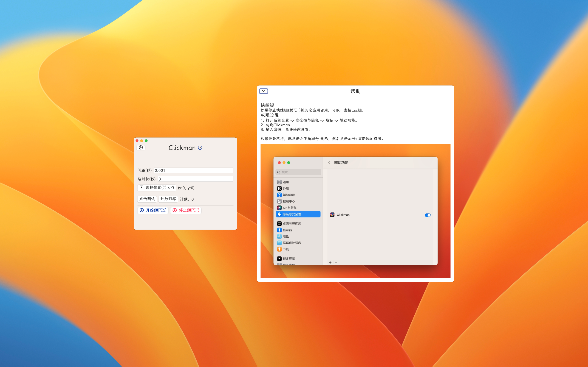588x367 pixels.
Task: Click Clickman app icon in help screenshot
Action: click(332, 215)
